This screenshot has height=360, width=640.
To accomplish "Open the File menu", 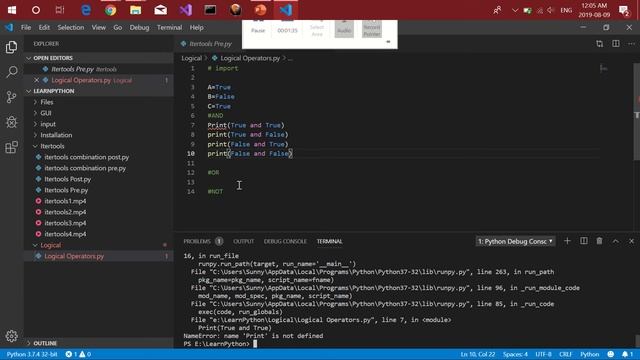I will coord(26,27).
